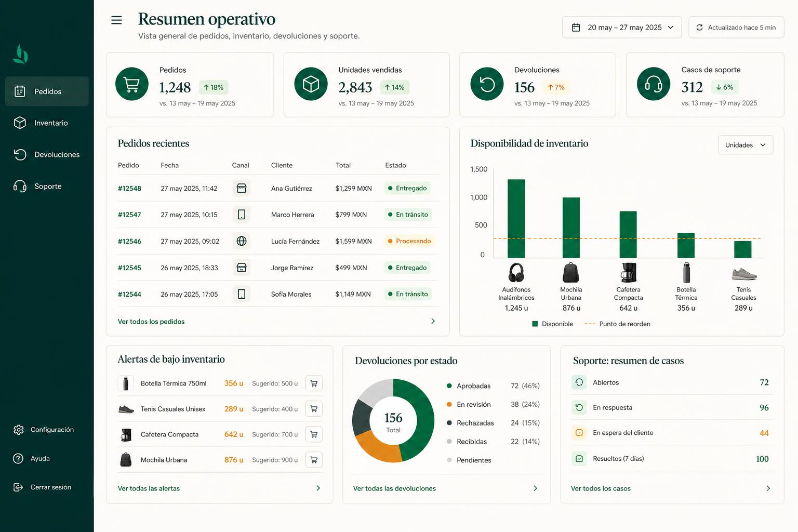Open Soporte in the sidebar
This screenshot has height=532, width=798.
(47, 187)
